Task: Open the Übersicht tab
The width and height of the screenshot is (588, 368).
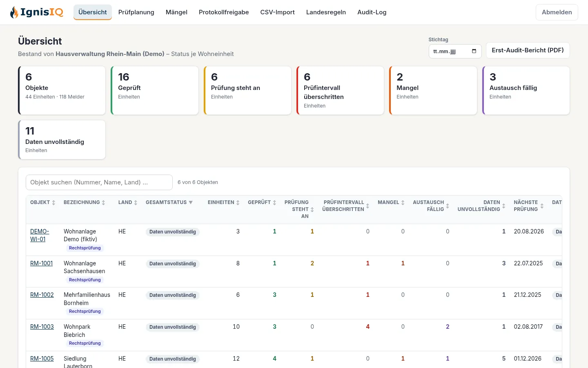Action: 93,12
